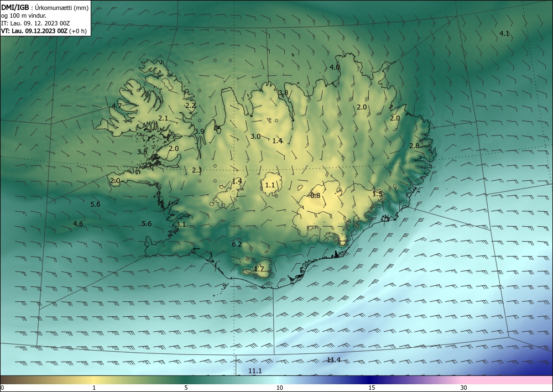Click the 5.6 label left of the 3.1 value

coord(147,223)
